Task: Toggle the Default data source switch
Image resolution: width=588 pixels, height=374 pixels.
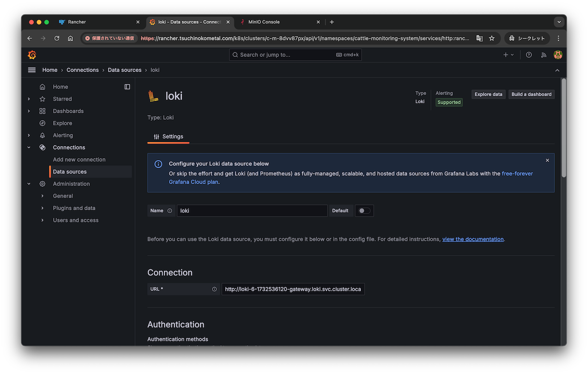Action: (365, 211)
